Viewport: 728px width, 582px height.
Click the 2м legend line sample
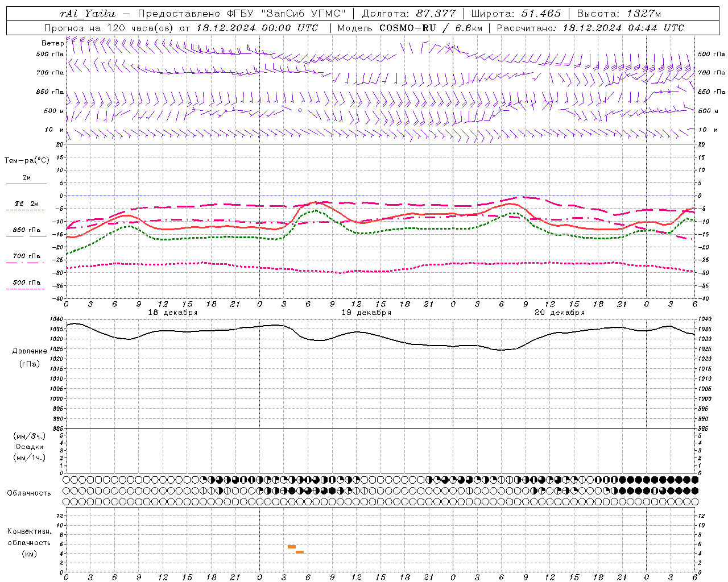pyautogui.click(x=26, y=184)
